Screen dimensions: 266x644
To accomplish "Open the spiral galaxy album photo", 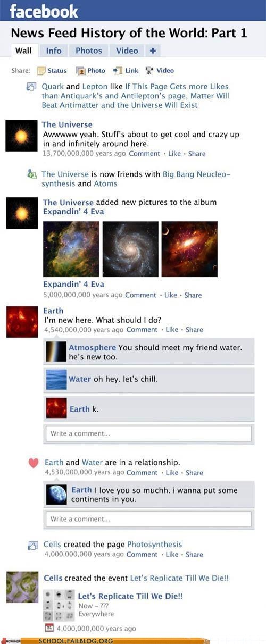I will point(130,249).
